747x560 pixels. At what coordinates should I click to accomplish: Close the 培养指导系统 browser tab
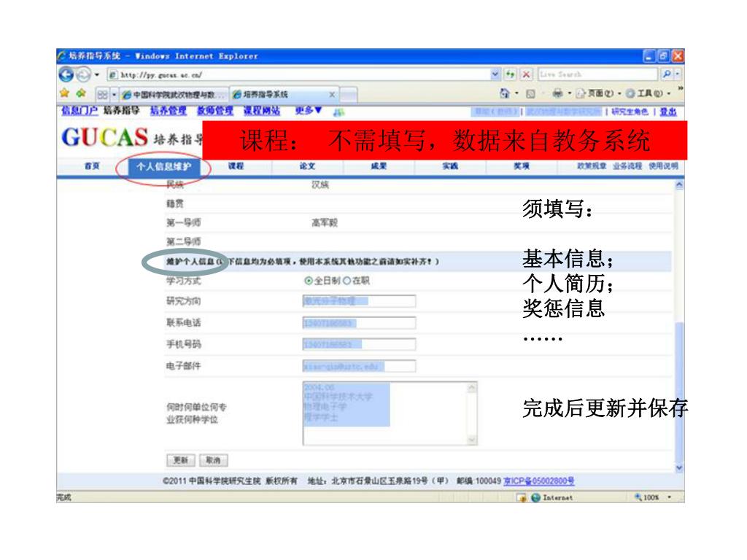(x=332, y=95)
